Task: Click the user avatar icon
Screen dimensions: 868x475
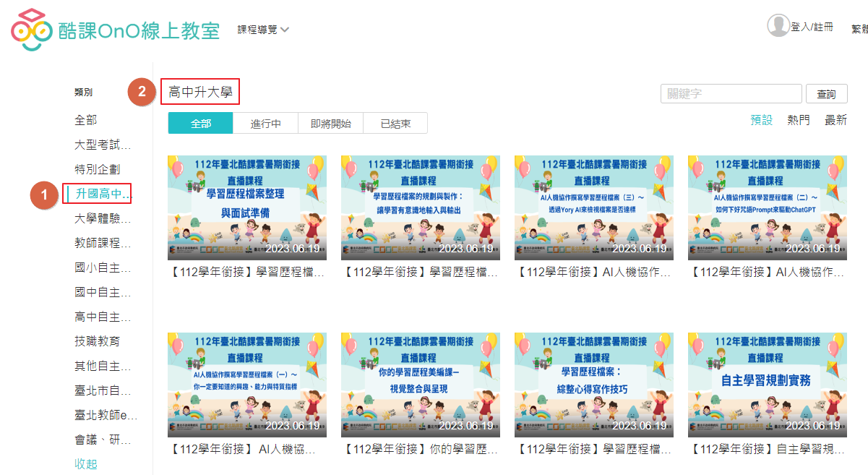Action: click(x=778, y=25)
